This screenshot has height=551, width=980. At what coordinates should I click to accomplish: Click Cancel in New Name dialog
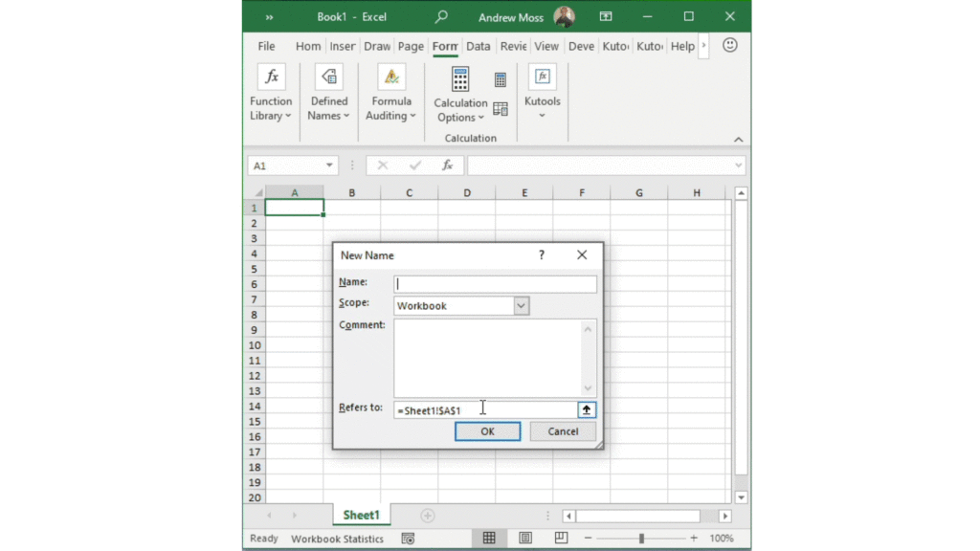563,431
